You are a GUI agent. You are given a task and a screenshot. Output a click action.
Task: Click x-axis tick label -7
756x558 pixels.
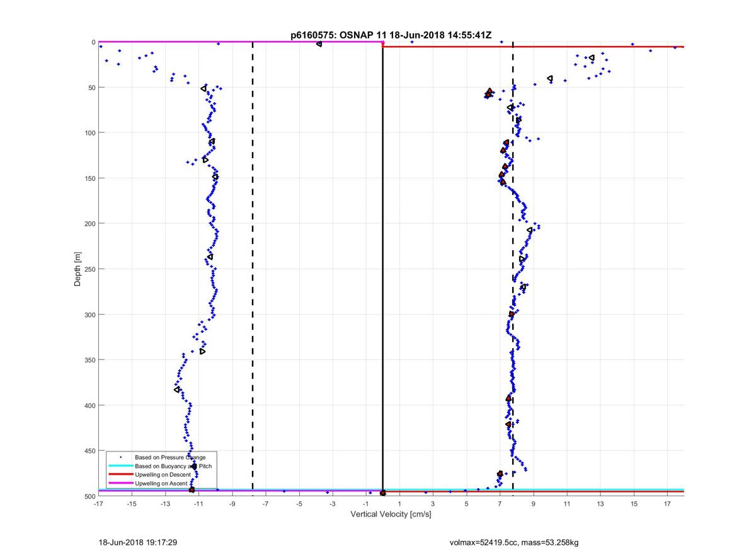[265, 504]
